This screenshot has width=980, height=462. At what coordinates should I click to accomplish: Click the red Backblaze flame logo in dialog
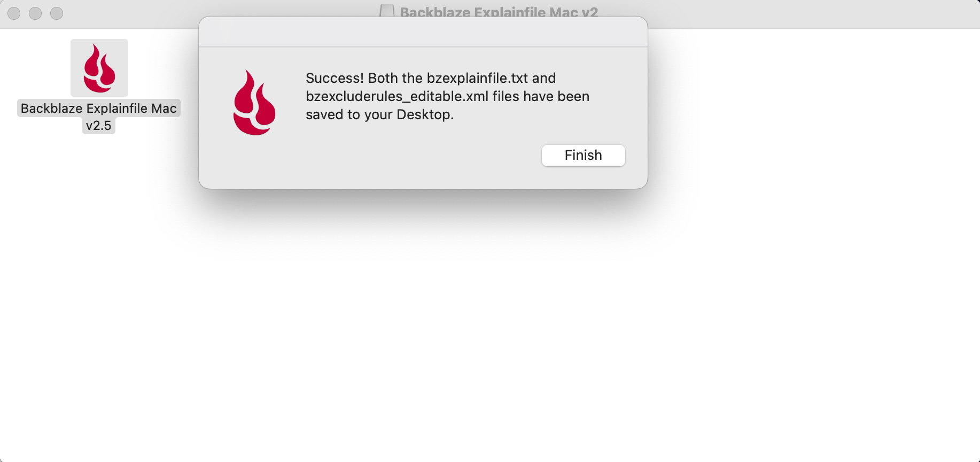point(254,103)
